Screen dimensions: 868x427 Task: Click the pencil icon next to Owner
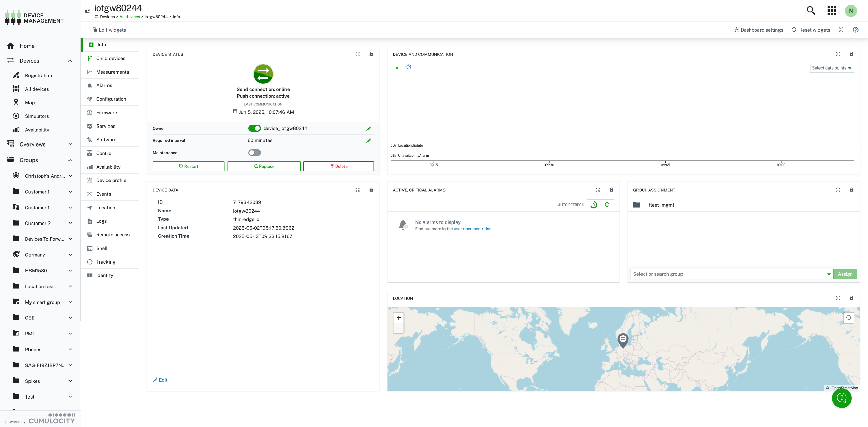coord(368,128)
